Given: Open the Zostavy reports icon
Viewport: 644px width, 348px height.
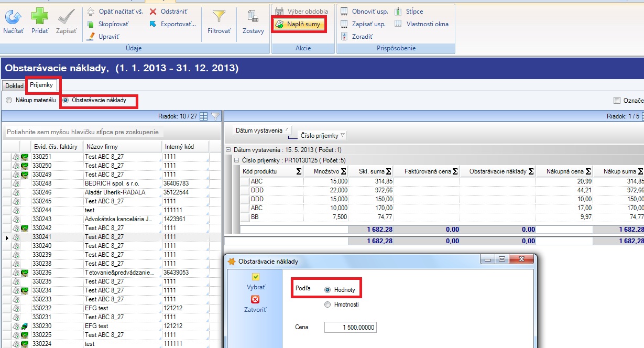Looking at the screenshot, I should [x=253, y=17].
